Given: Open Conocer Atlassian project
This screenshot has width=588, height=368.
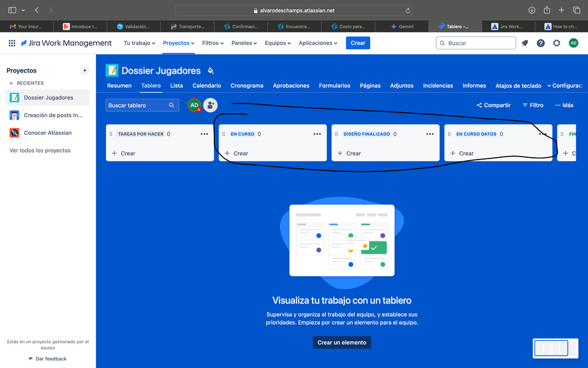Looking at the screenshot, I should tap(48, 133).
